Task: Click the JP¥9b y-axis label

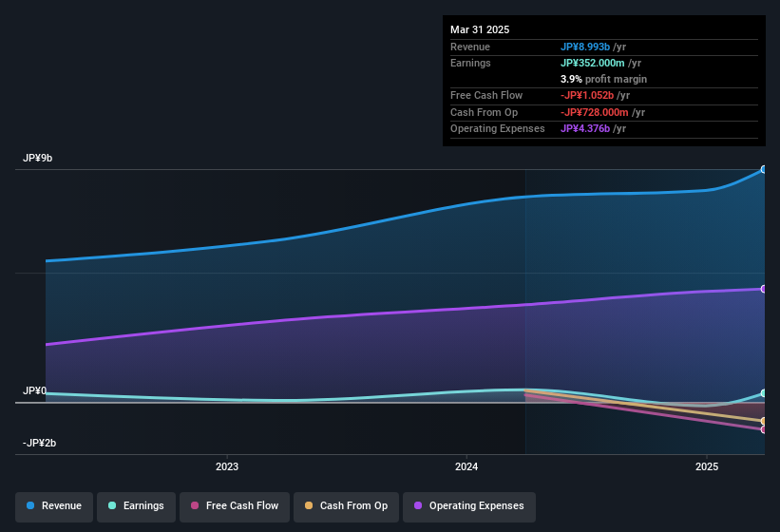Action: pos(37,158)
